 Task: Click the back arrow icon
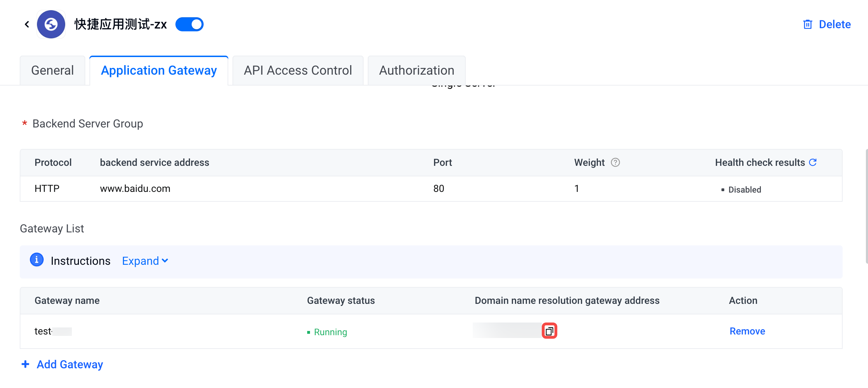27,24
